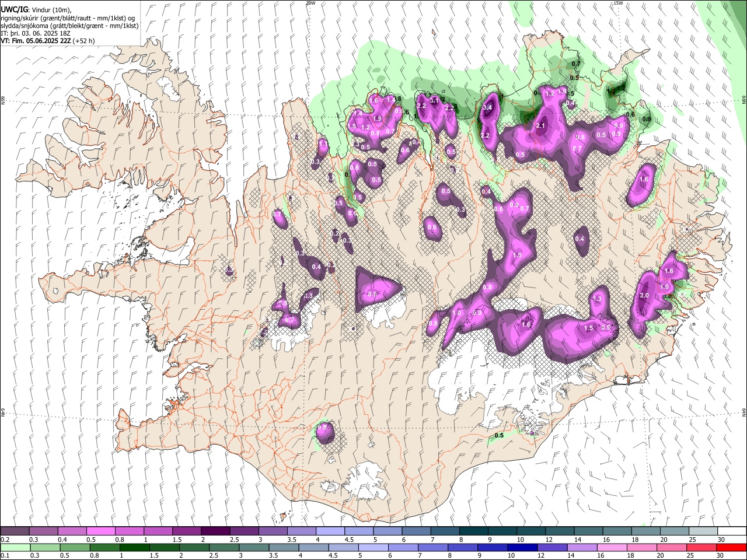
Task: Click the white 30 snow legend swatch
Action: tap(731, 531)
